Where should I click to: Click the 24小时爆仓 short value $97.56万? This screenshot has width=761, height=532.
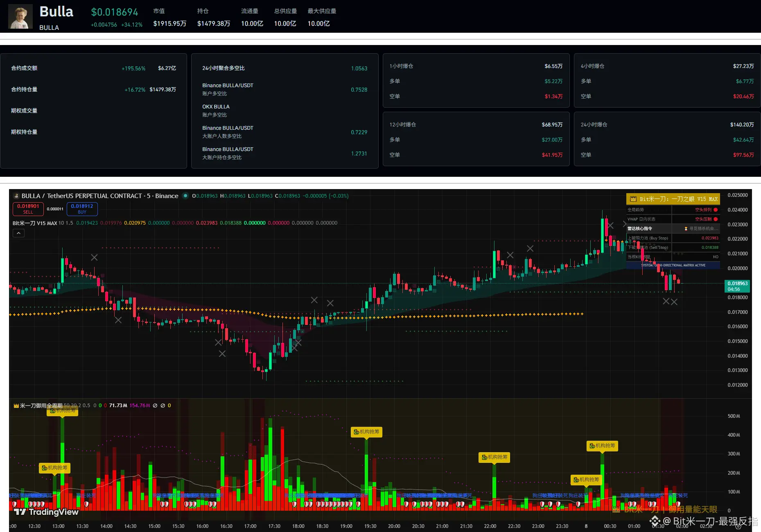(743, 155)
